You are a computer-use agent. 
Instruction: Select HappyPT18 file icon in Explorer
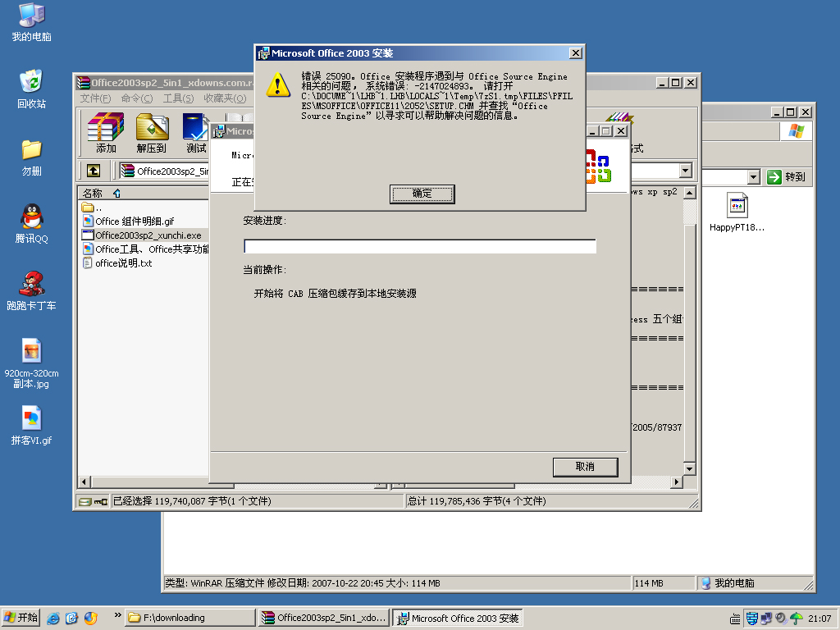point(737,212)
